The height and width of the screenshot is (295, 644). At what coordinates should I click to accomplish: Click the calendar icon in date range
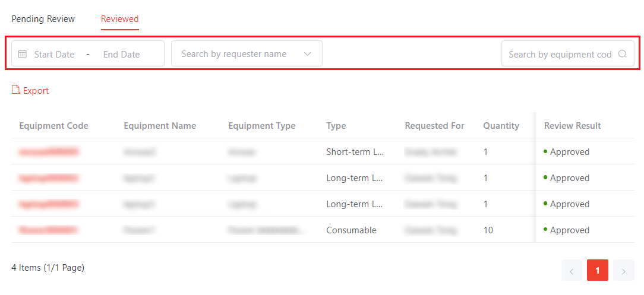(23, 54)
